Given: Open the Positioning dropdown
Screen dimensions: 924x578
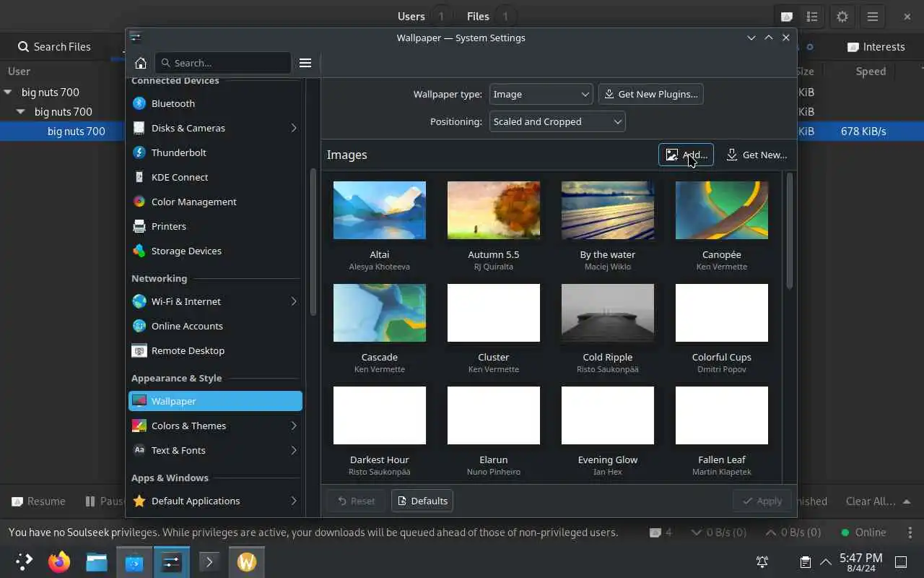Looking at the screenshot, I should coord(557,121).
